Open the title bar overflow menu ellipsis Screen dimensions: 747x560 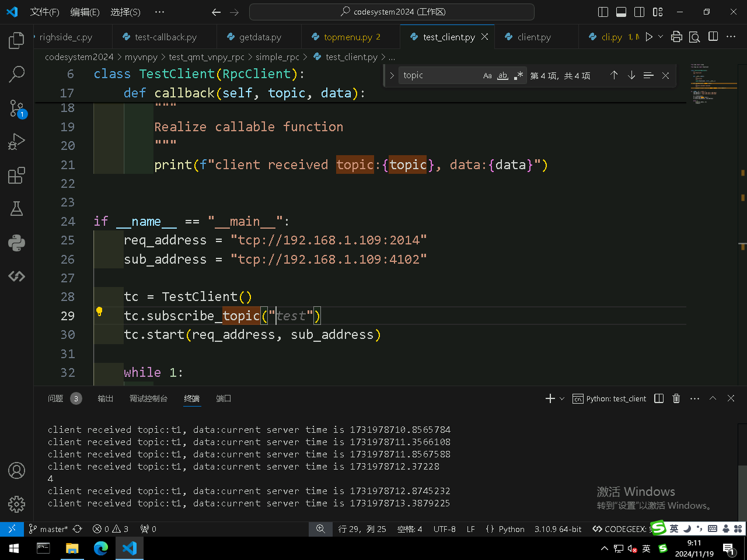pyautogui.click(x=159, y=12)
